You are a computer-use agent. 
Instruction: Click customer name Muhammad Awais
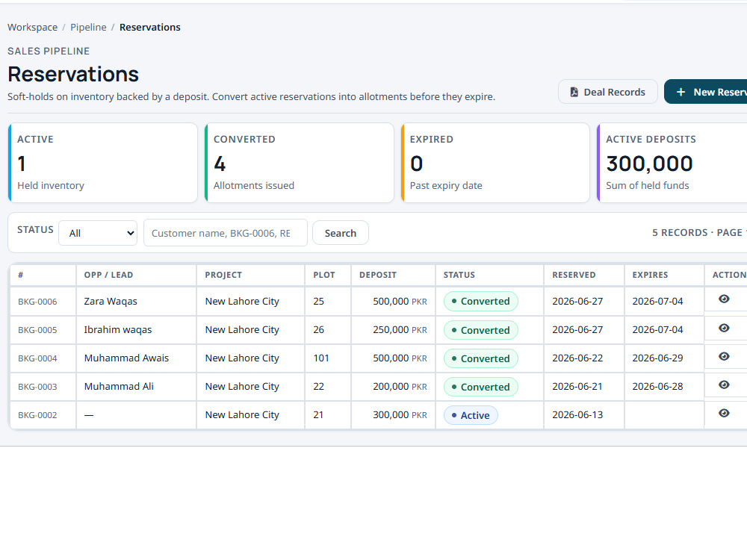coord(126,358)
